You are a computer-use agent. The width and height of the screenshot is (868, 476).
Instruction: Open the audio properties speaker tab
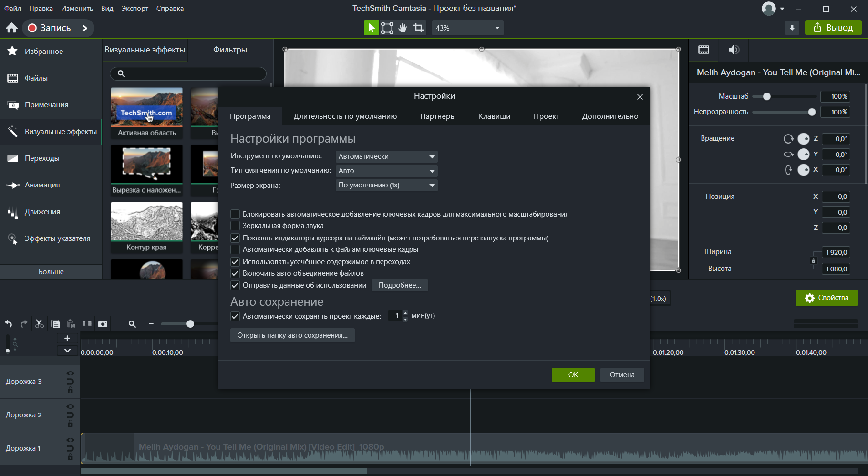[x=734, y=50]
